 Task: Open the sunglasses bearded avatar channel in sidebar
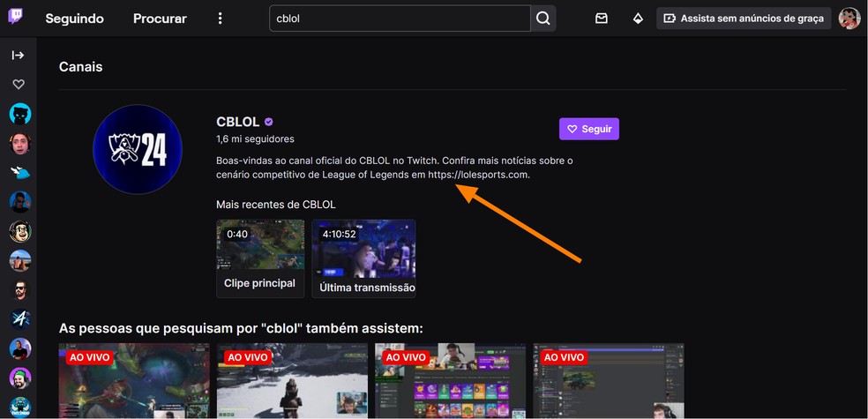20,290
